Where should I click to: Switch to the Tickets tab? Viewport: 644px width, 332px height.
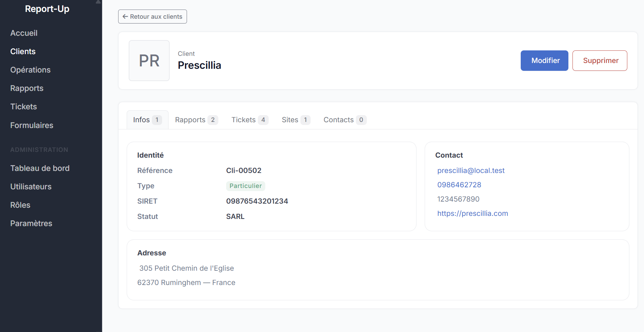pos(250,120)
